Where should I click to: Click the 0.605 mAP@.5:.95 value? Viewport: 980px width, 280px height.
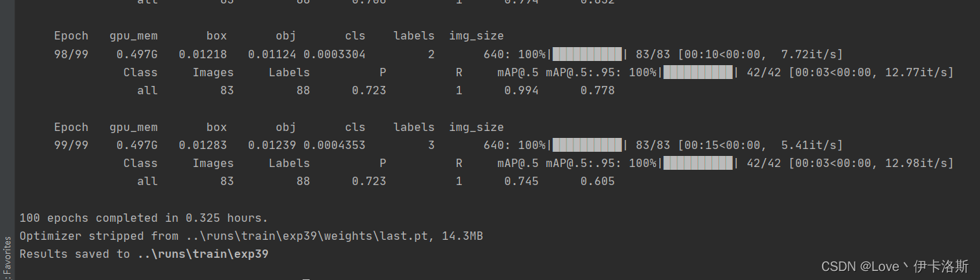pyautogui.click(x=598, y=182)
